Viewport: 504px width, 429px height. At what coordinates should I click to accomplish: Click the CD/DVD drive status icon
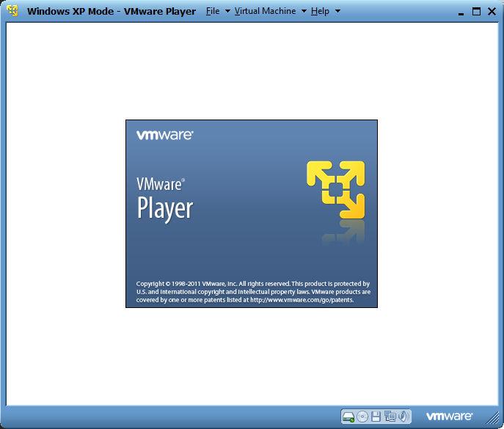(362, 417)
